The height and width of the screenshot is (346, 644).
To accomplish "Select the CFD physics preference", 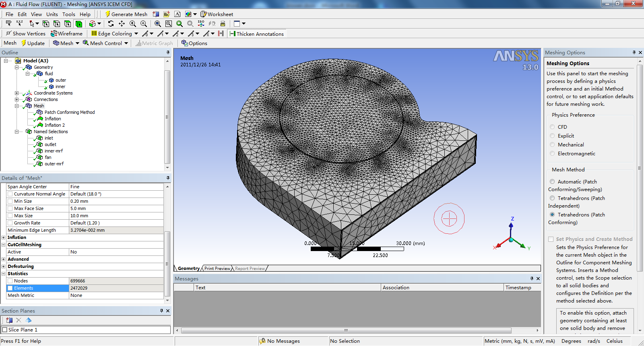I will 552,127.
